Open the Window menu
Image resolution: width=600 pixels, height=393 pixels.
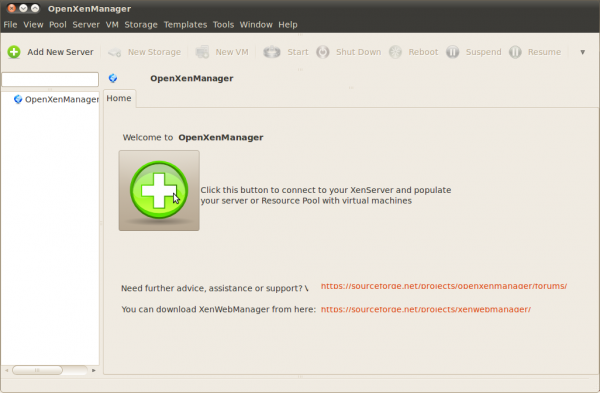(256, 25)
